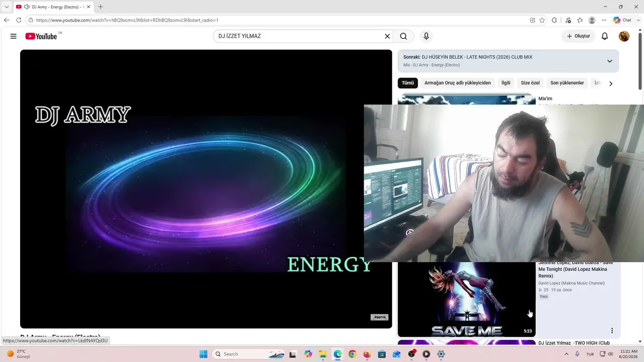Open Task View on the taskbar
Screen dimensions: 644x362
293,354
